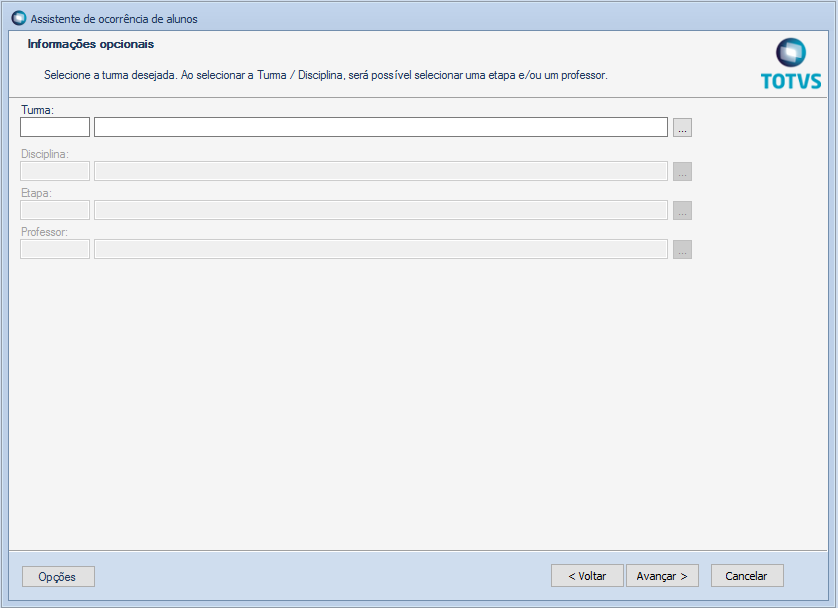Click the TOTVS logo in the header
The image size is (838, 608).
[791, 64]
